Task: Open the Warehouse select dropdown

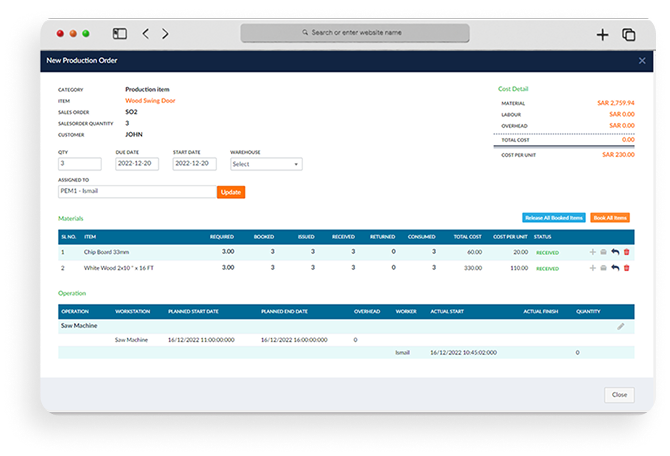Action: pos(265,164)
